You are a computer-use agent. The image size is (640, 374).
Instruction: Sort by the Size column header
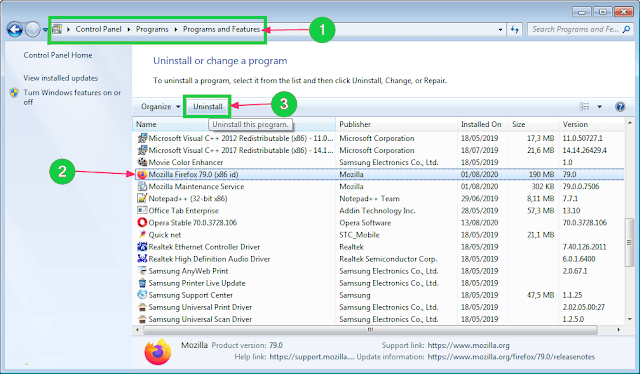click(x=533, y=124)
